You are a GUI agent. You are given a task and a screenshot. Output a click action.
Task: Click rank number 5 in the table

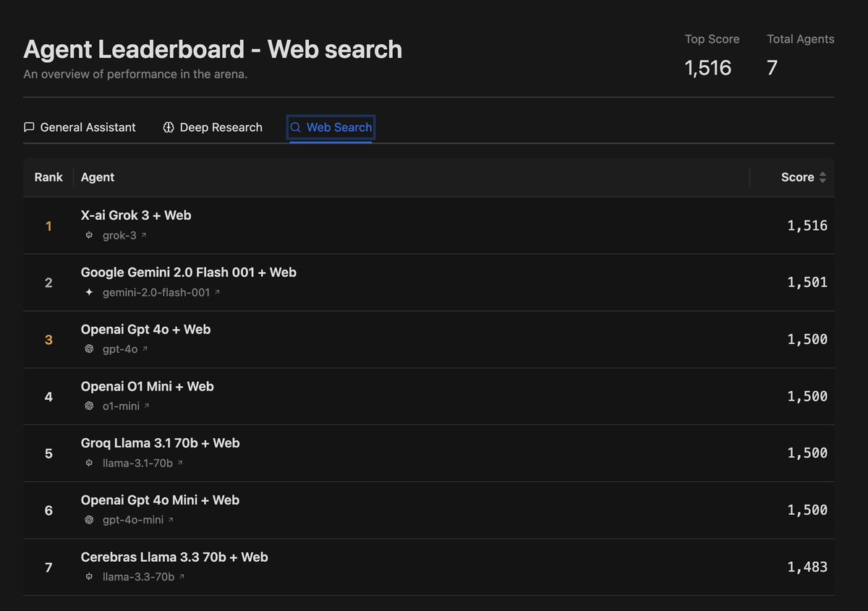[x=48, y=453]
